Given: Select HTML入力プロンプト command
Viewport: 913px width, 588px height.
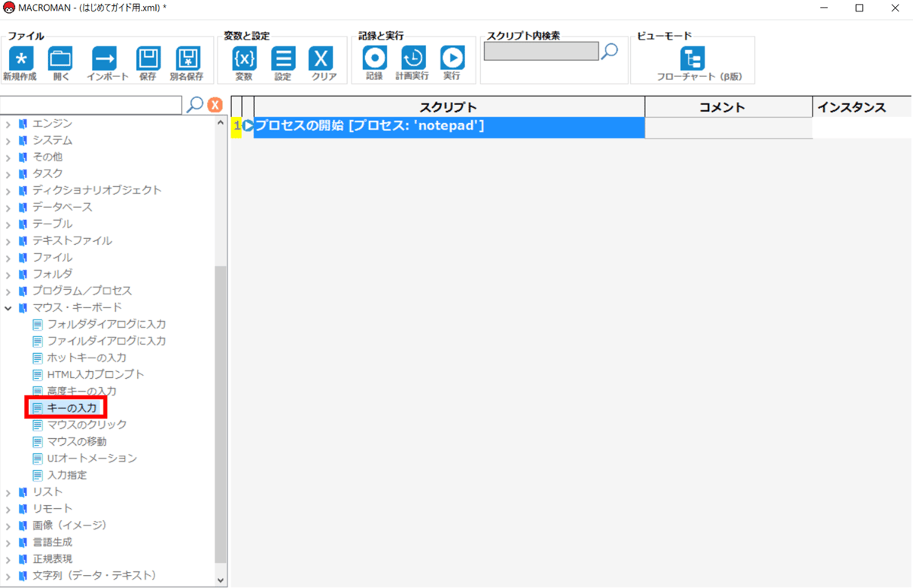Looking at the screenshot, I should (x=96, y=374).
